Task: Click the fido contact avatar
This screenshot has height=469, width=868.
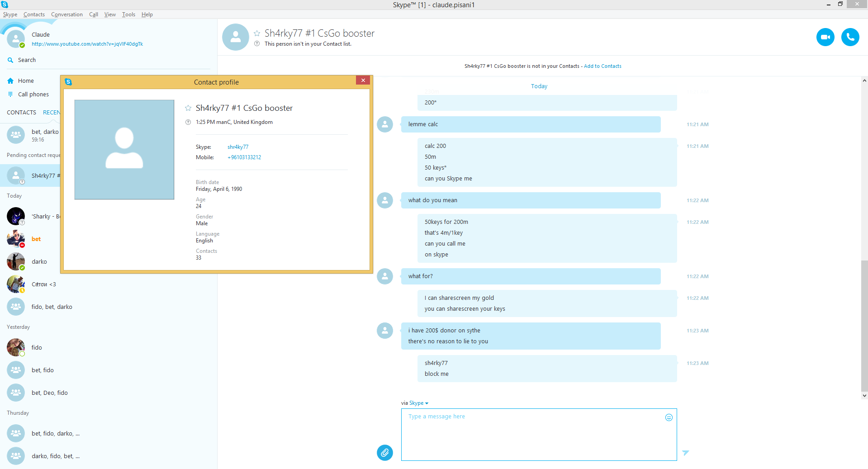Action: 16,347
